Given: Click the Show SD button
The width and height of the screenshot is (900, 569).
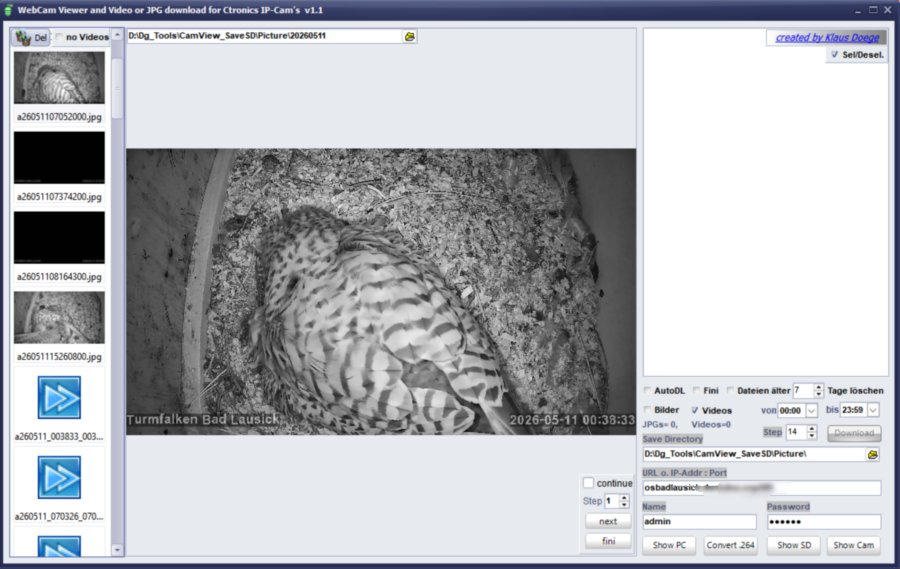Looking at the screenshot, I should (794, 545).
